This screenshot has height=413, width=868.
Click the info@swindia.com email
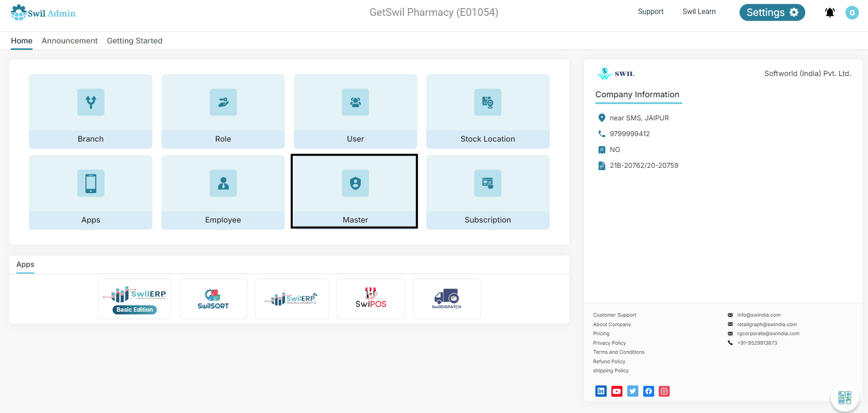point(759,315)
